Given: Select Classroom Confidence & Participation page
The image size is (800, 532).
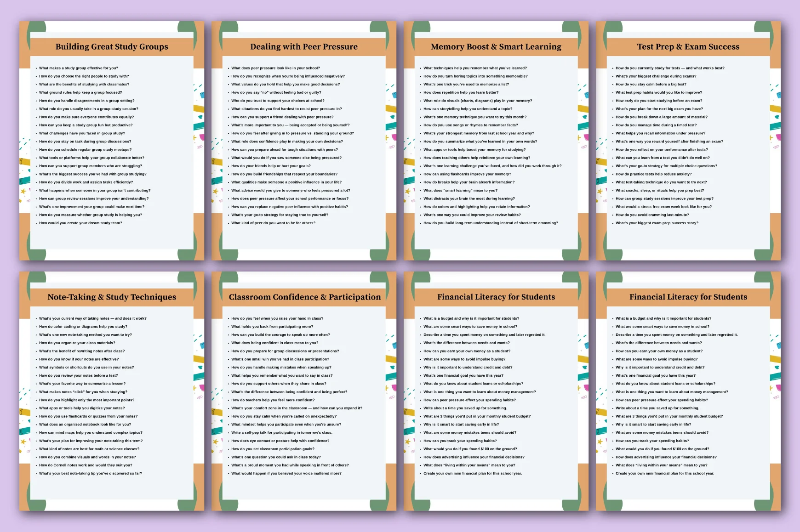Looking at the screenshot, I should pyautogui.click(x=304, y=391).
